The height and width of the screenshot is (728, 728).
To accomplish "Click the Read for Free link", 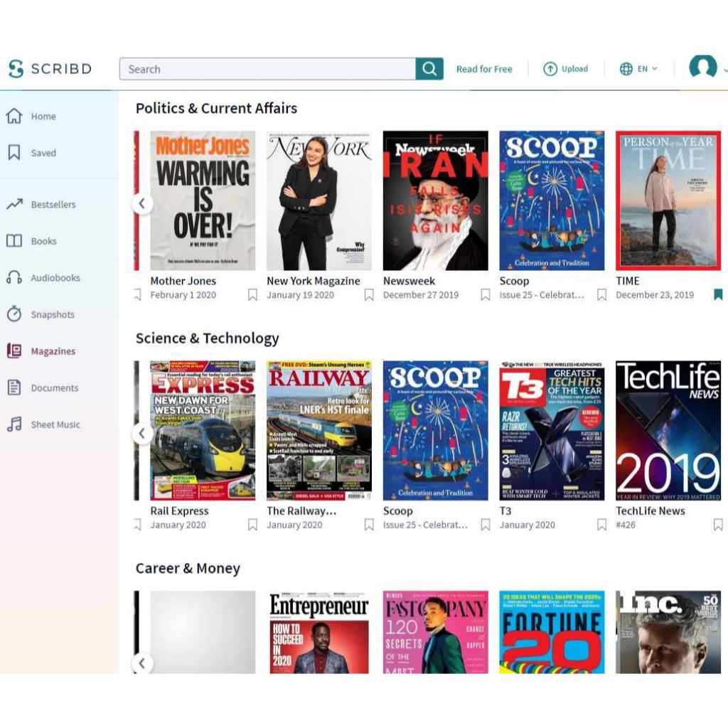I will point(484,69).
